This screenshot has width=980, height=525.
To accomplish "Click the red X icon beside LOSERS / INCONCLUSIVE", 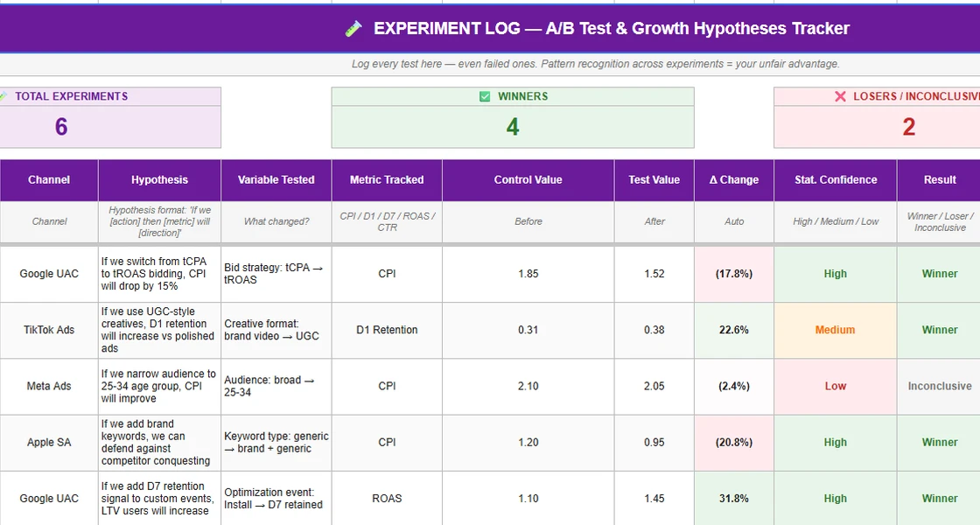I will [x=840, y=96].
